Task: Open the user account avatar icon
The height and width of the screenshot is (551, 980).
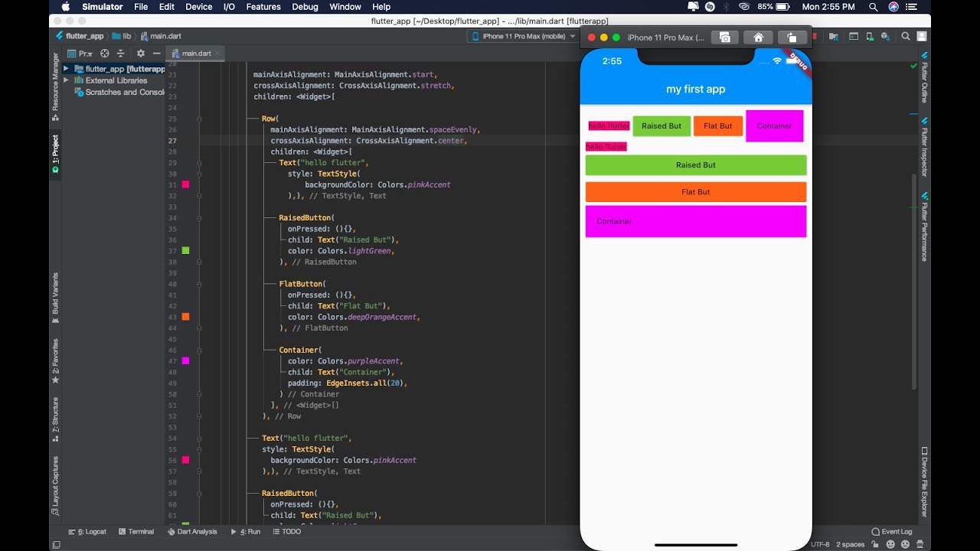Action: coord(923,36)
